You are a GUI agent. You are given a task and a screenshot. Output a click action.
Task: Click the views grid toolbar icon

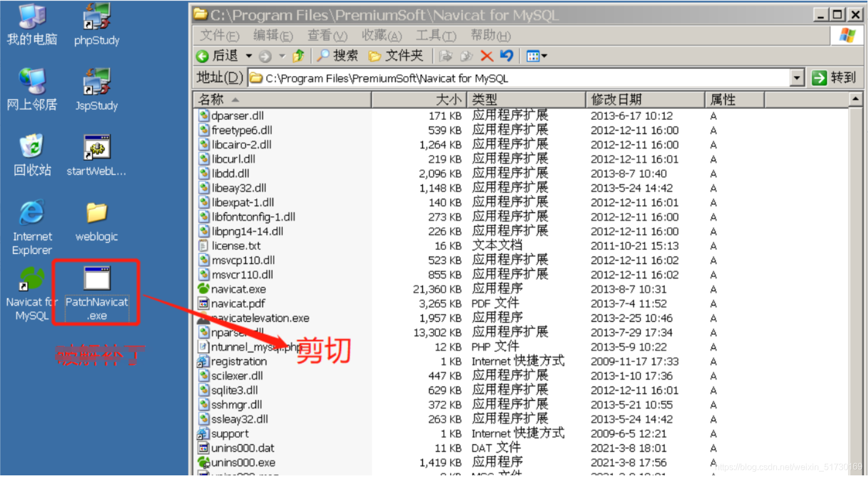coord(533,56)
